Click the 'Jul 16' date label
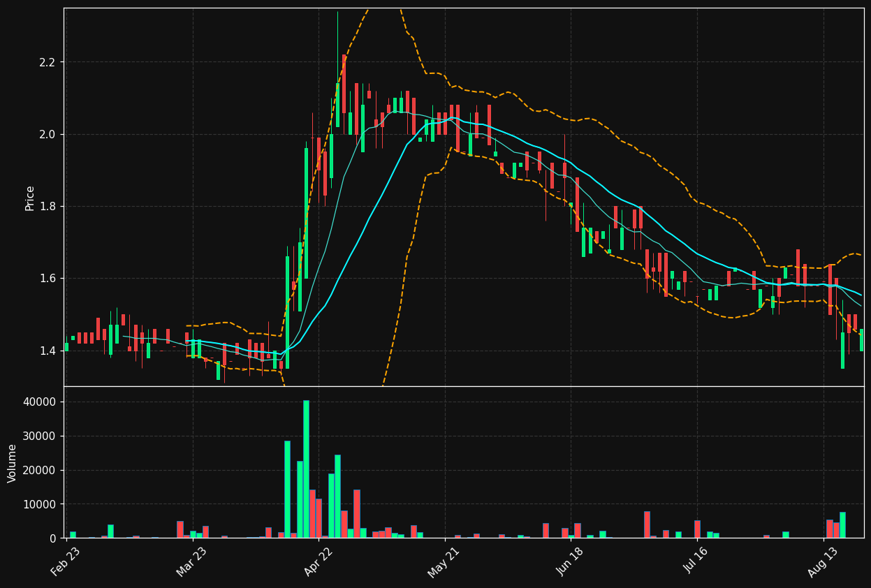This screenshot has height=588, width=871. pos(696,561)
